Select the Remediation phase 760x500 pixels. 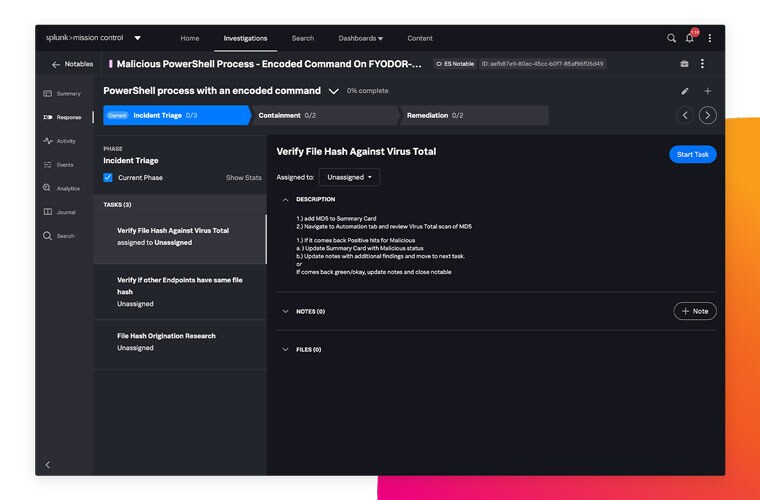tap(474, 115)
